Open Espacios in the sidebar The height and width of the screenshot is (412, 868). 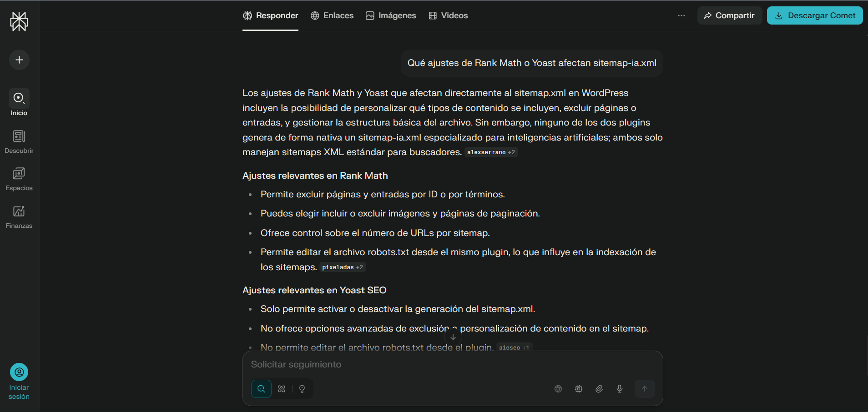19,179
